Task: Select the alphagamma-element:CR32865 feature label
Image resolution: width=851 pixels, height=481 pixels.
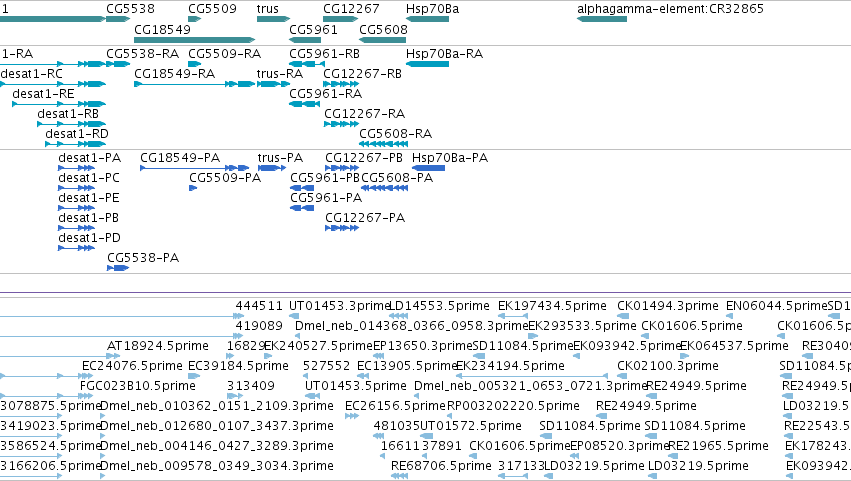Action: click(x=670, y=9)
